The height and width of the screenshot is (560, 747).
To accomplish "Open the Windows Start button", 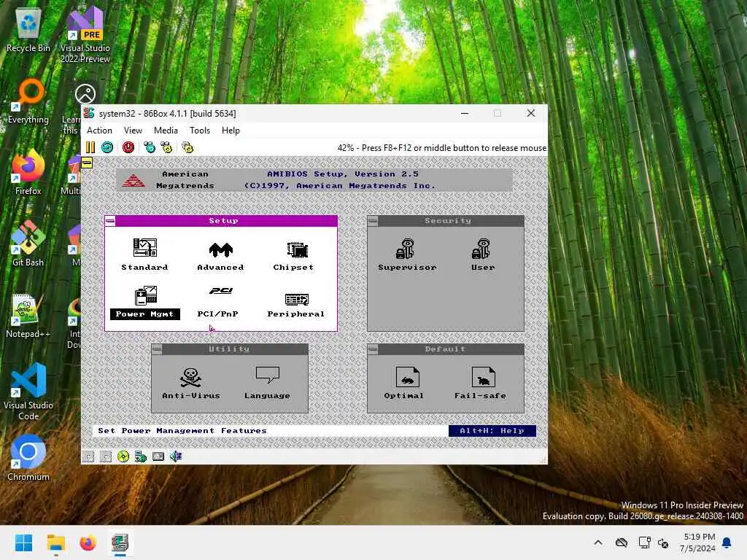I will pyautogui.click(x=24, y=542).
